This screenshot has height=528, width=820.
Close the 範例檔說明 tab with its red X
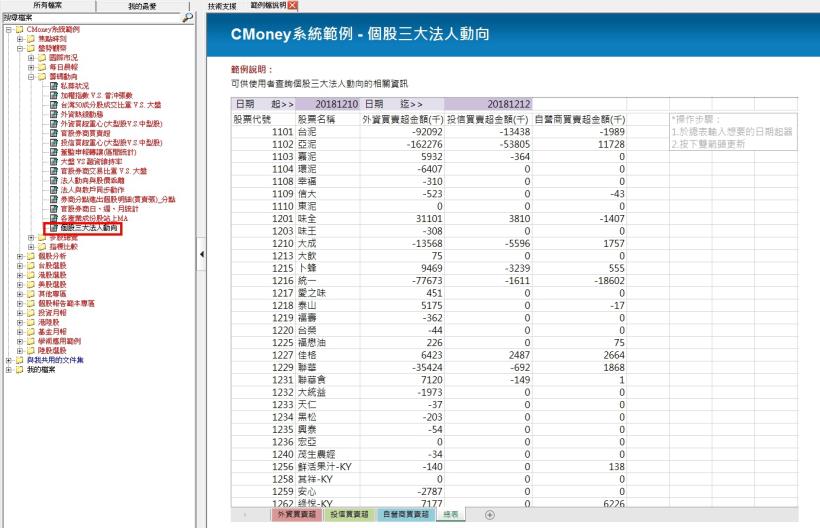click(292, 5)
